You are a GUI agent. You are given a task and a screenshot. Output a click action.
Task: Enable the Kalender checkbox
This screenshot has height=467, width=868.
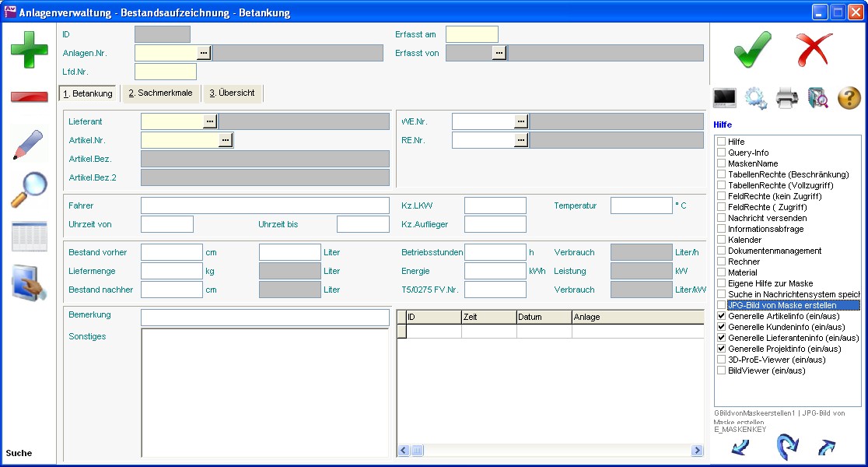click(722, 241)
